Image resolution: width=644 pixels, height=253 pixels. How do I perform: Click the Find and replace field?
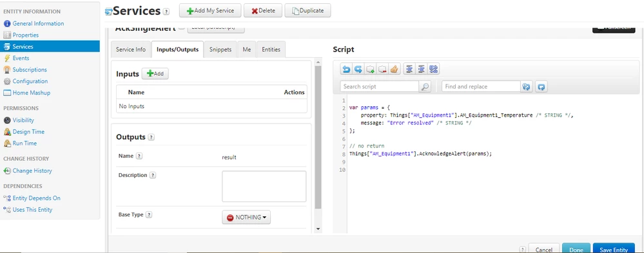[x=481, y=86]
